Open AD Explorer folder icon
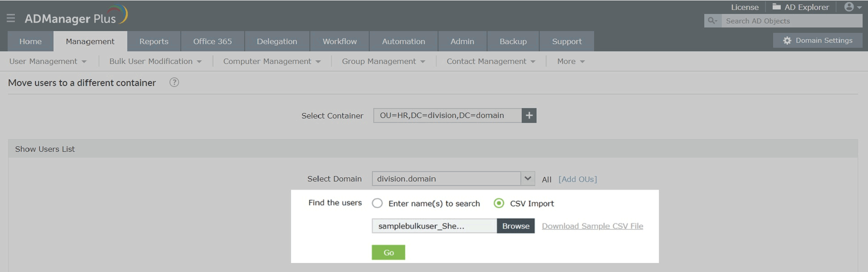868x272 pixels. click(x=777, y=7)
